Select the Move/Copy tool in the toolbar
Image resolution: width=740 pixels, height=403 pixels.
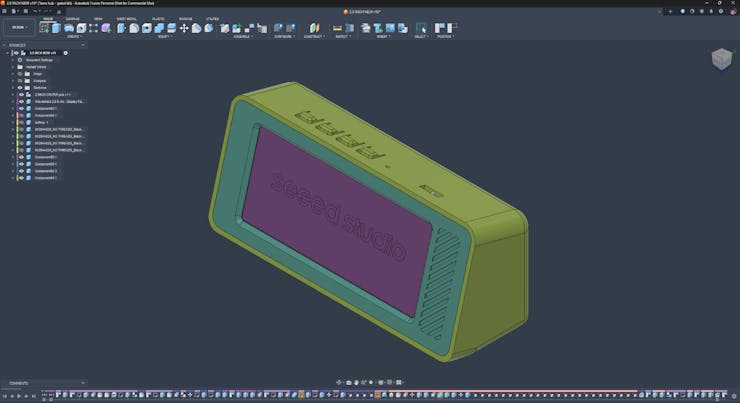pos(184,28)
